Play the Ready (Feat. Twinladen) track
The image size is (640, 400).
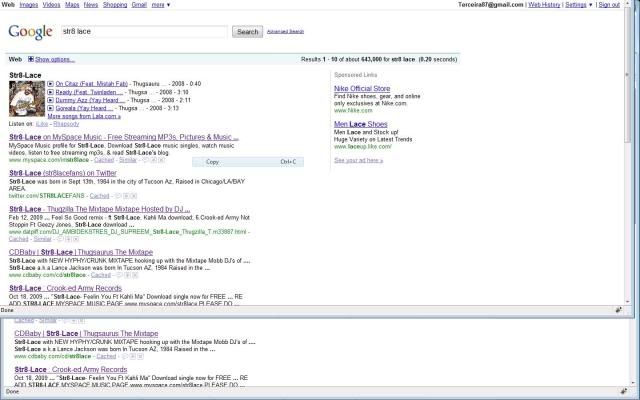click(x=51, y=92)
